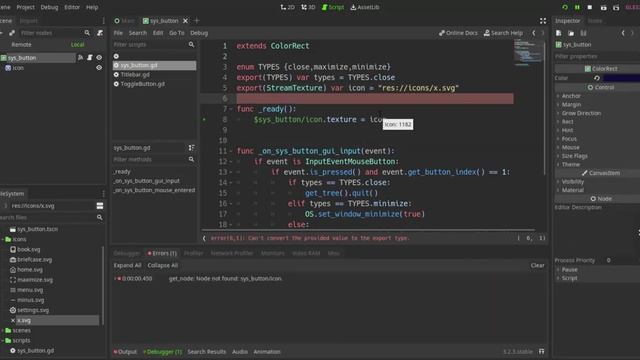The image size is (640, 360).
Task: Open the Editor menu
Action: pos(72,7)
